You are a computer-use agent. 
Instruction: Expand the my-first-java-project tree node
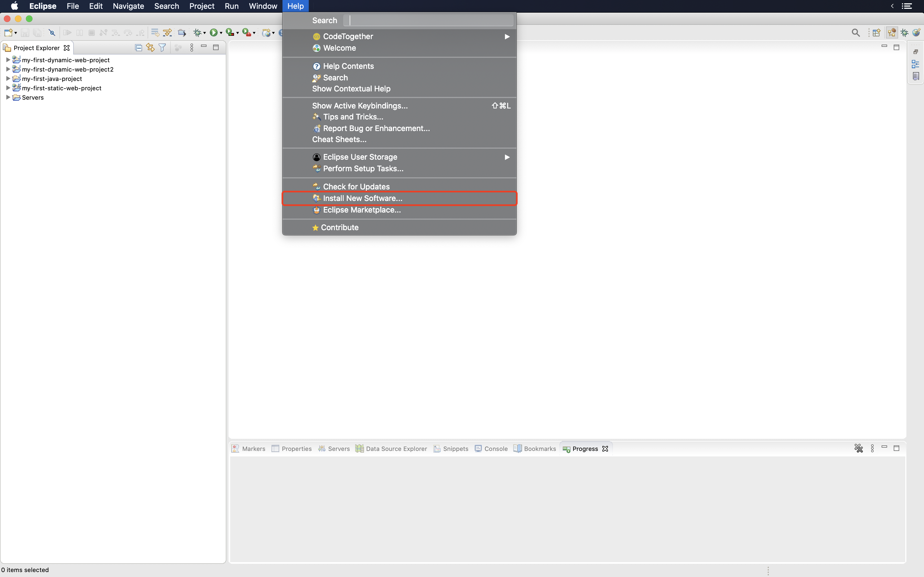click(x=8, y=79)
